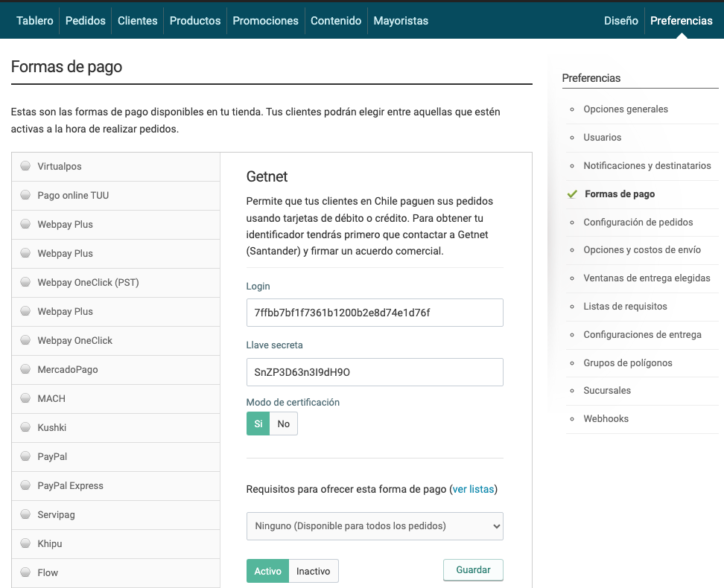Open Listas de requisitos
724x588 pixels.
click(x=625, y=307)
